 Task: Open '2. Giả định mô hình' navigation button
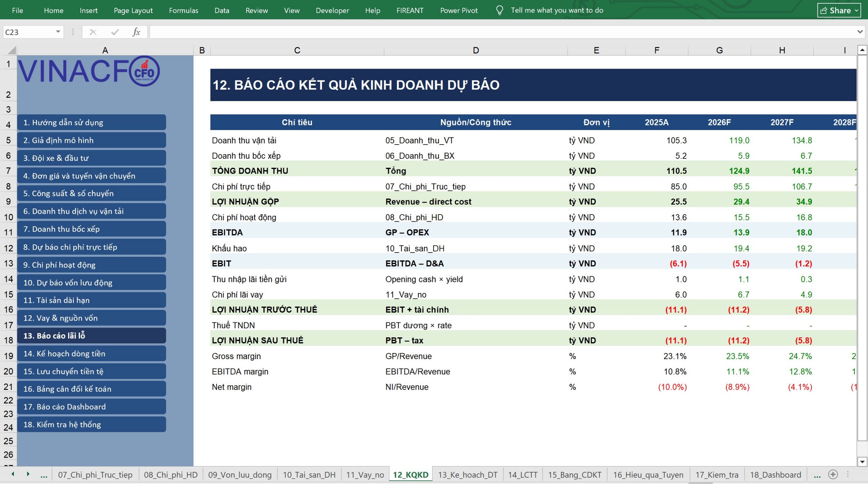click(x=92, y=140)
